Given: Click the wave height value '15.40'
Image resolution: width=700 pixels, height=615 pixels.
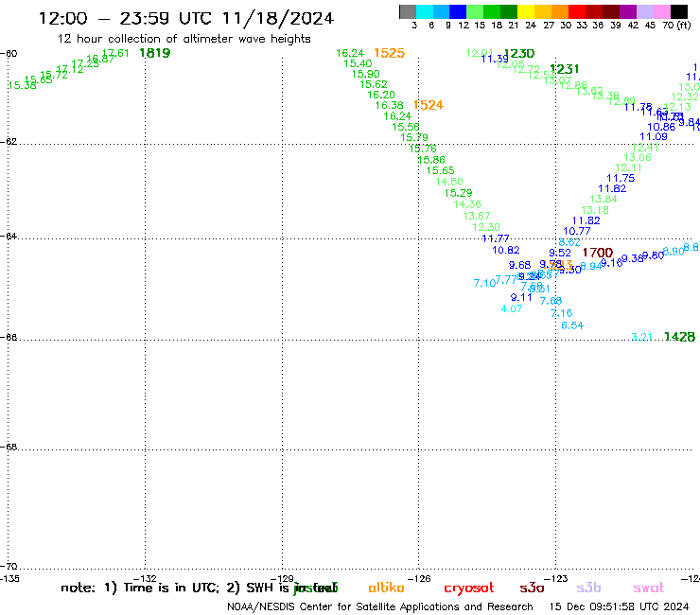Looking at the screenshot, I should click(x=358, y=64).
